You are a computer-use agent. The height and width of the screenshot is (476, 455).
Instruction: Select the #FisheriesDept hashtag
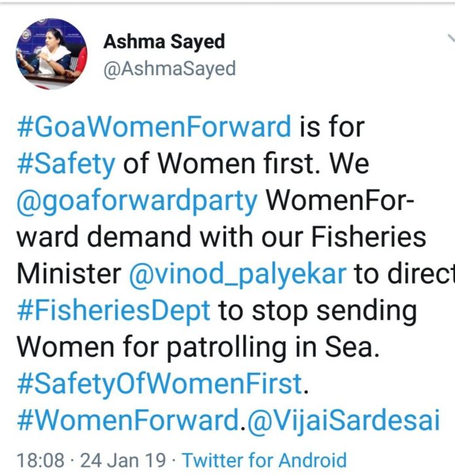[114, 310]
